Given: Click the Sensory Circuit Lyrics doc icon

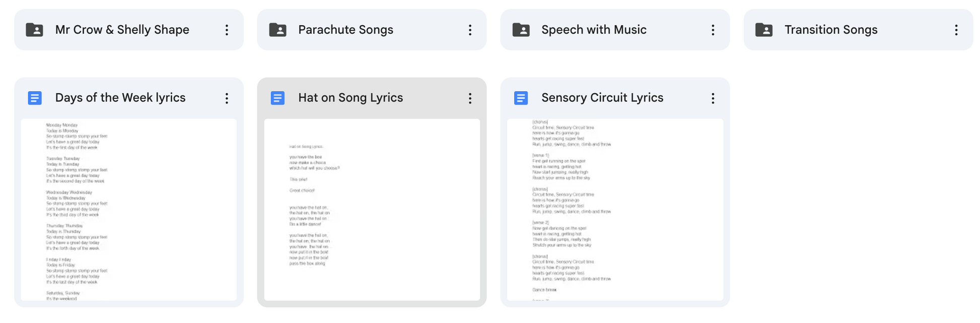Looking at the screenshot, I should 521,98.
